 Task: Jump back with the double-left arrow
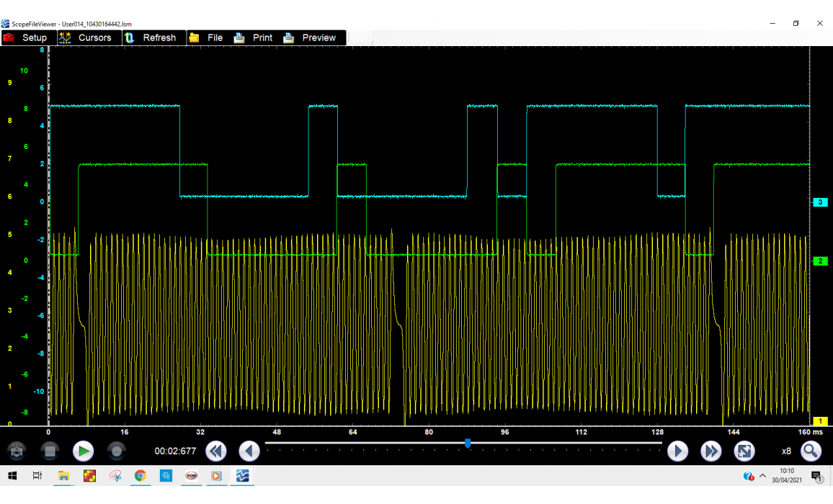215,451
